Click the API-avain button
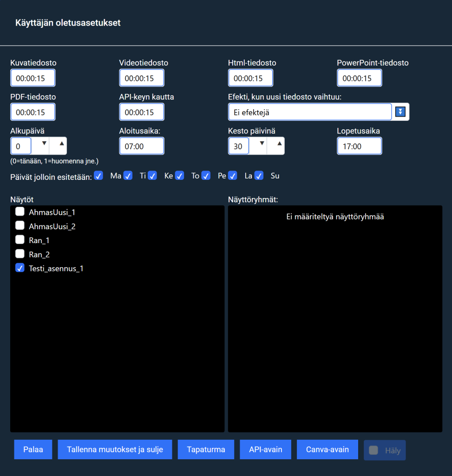 [x=265, y=450]
